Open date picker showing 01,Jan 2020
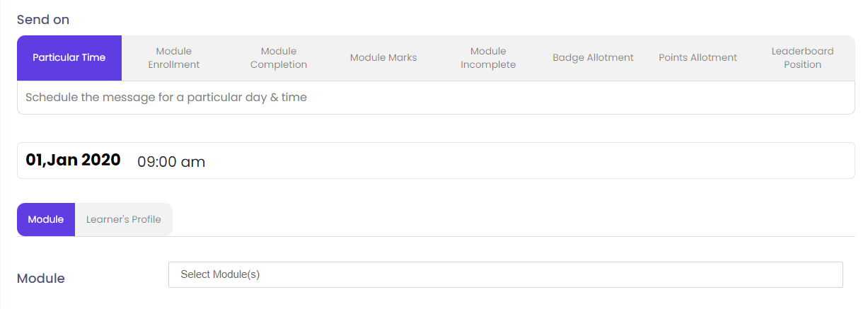This screenshot has height=309, width=868. click(73, 160)
